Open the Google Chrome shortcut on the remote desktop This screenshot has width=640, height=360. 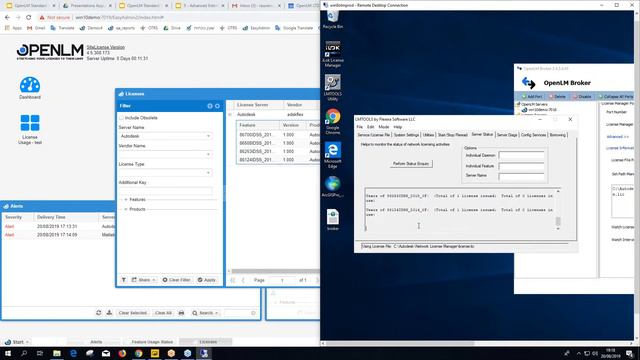pos(333,121)
